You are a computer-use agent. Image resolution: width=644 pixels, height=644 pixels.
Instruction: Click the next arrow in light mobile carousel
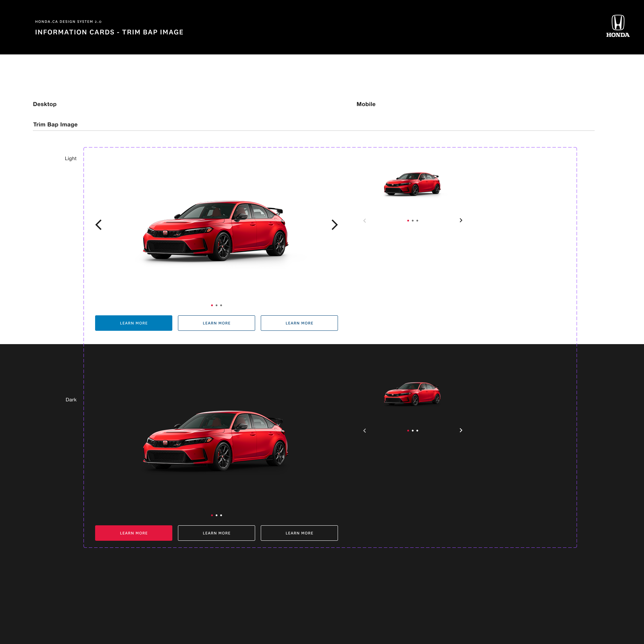[461, 220]
